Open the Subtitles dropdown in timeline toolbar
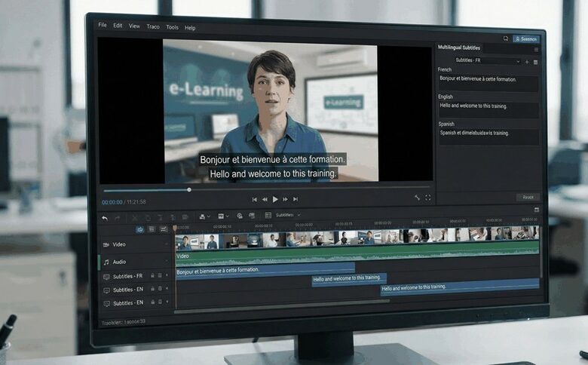 point(288,215)
